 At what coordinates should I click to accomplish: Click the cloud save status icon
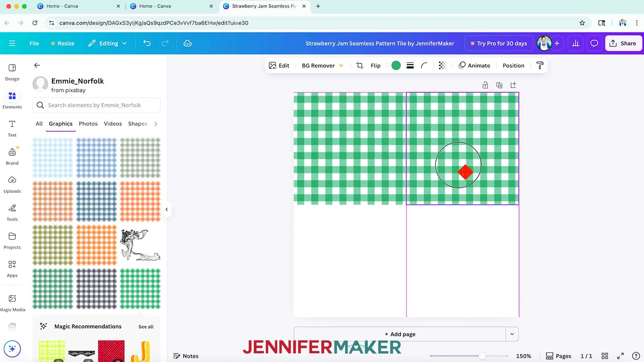pos(188,43)
